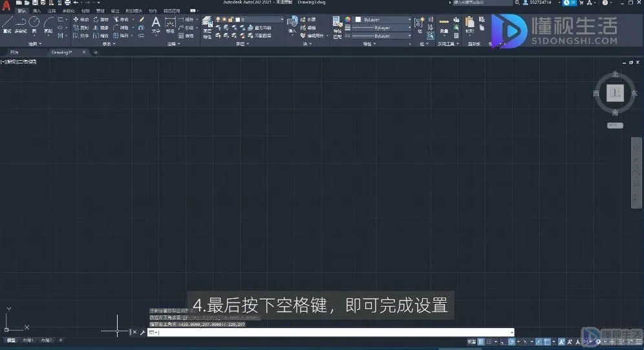
Task: Toggle object snap in status bar
Action: click(x=546, y=342)
